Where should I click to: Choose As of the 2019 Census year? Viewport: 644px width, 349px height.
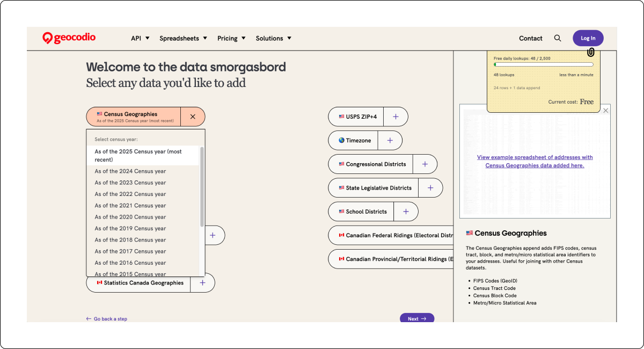click(143, 228)
